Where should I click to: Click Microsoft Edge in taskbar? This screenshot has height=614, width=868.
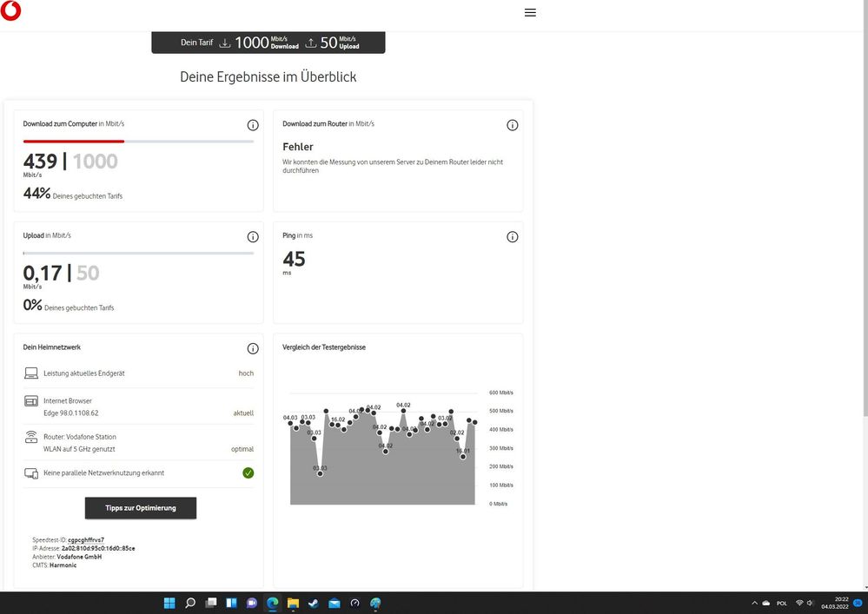point(272,603)
